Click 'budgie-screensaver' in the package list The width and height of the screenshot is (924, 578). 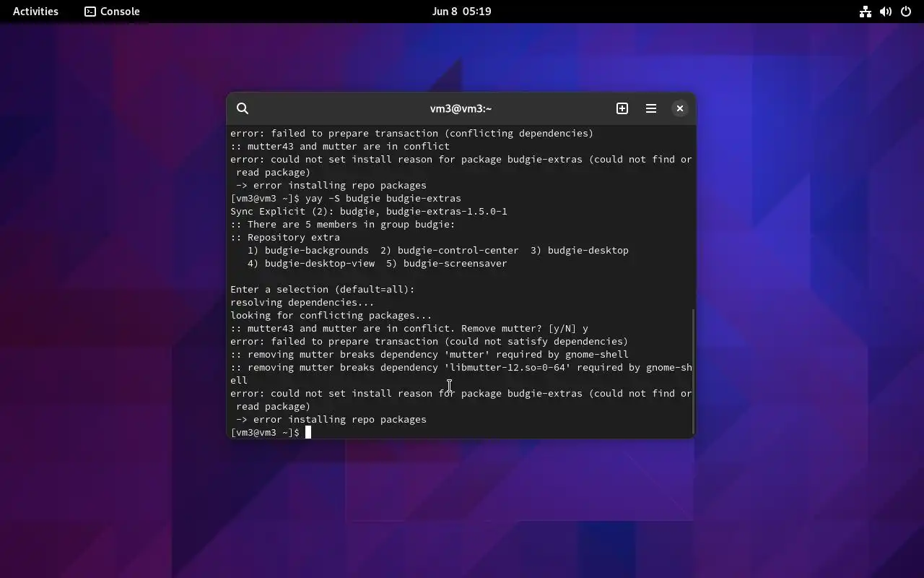tap(456, 263)
